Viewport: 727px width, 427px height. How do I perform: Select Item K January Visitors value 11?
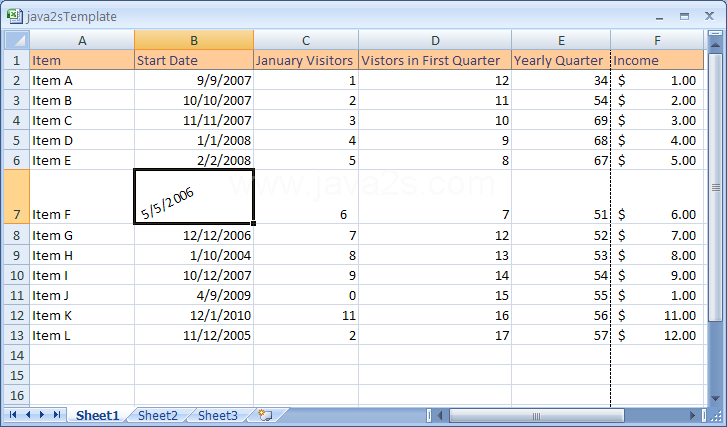[x=306, y=315]
